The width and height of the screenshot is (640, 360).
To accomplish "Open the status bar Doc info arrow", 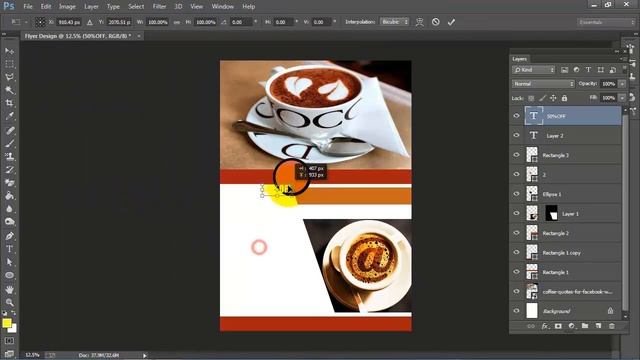I will click(x=144, y=356).
